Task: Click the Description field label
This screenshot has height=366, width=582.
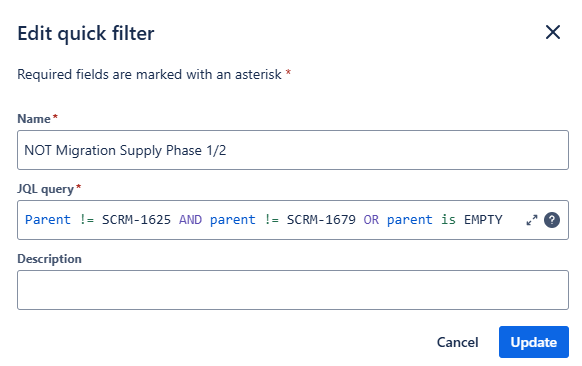Action: point(49,259)
